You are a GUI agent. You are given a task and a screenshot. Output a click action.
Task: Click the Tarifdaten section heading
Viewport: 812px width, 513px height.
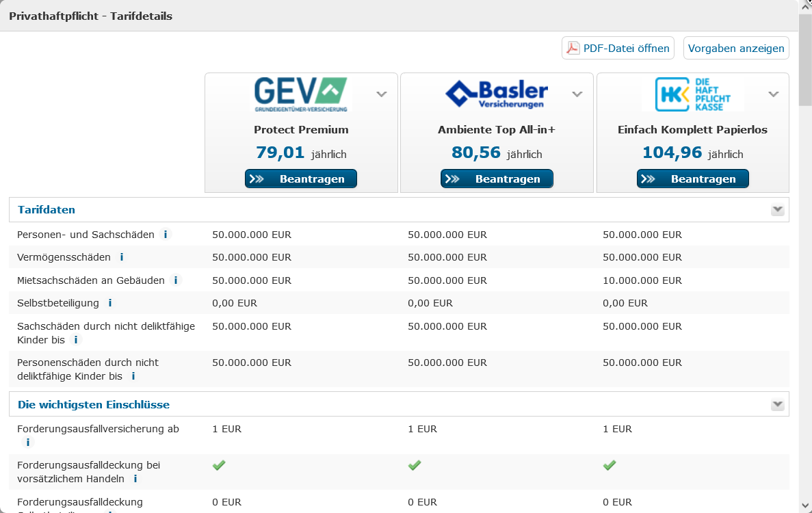(x=47, y=210)
